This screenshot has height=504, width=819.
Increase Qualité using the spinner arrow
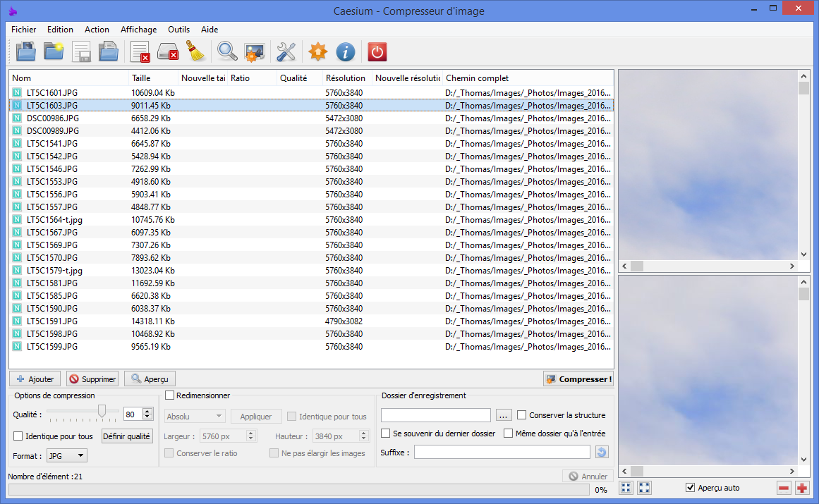[x=147, y=412]
